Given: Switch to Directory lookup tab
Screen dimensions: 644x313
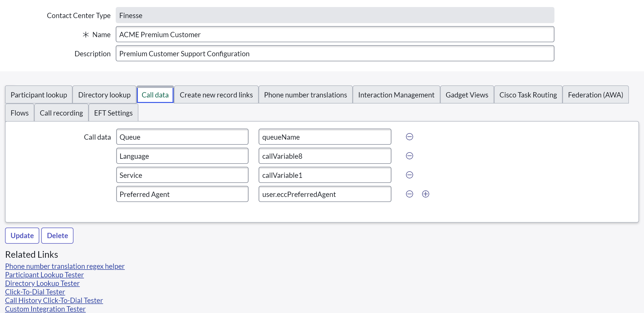Looking at the screenshot, I should [104, 95].
